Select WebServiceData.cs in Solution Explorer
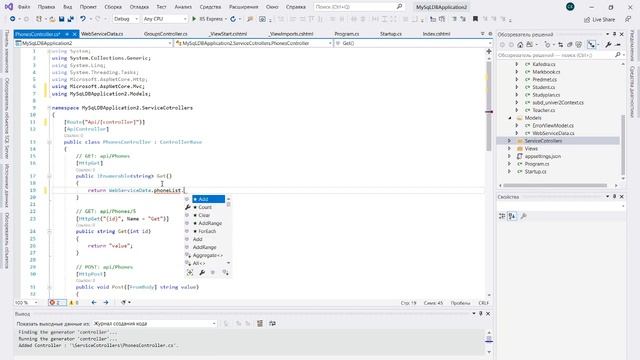The height and width of the screenshot is (360, 640). click(x=553, y=133)
